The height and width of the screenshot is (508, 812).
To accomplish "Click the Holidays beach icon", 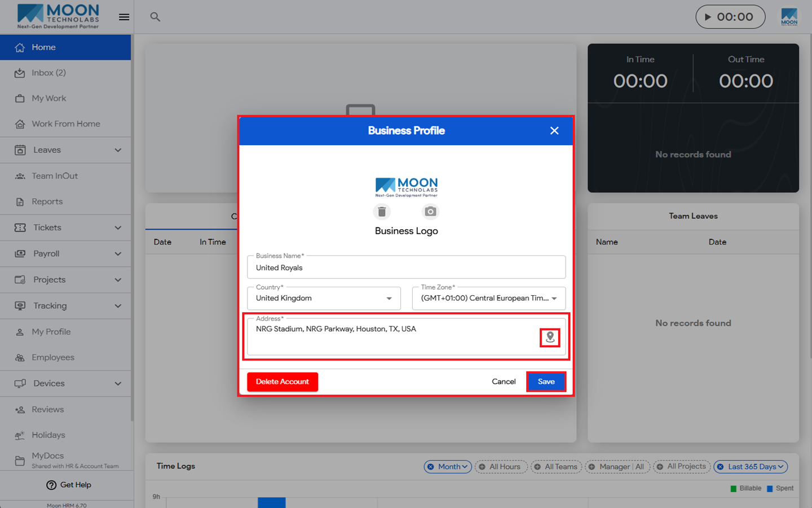I will click(x=20, y=435).
